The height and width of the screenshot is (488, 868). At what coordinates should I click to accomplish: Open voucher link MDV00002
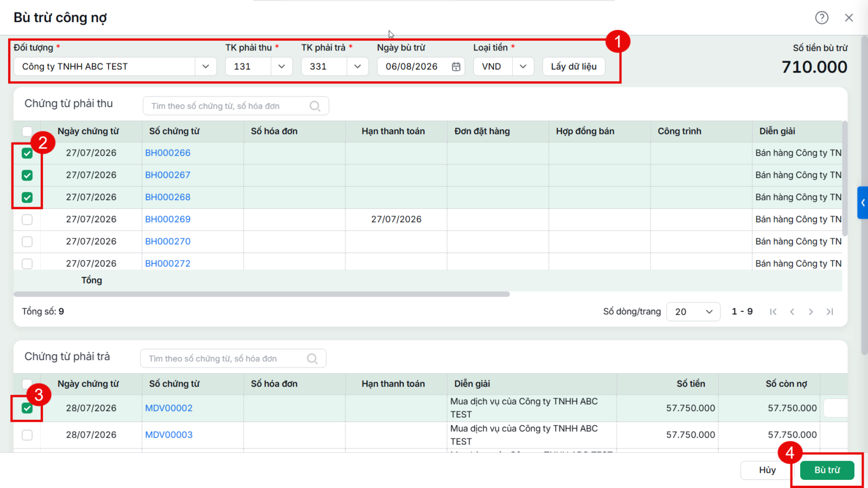coord(169,408)
